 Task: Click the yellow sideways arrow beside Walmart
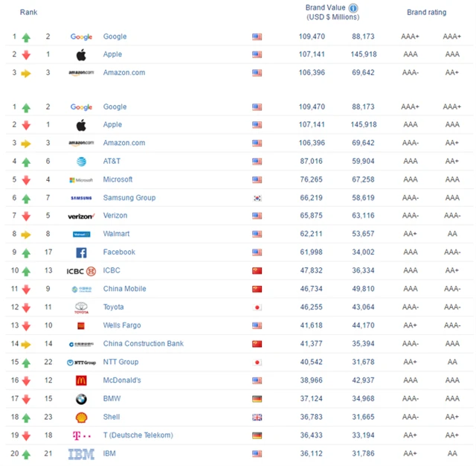pyautogui.click(x=26, y=234)
